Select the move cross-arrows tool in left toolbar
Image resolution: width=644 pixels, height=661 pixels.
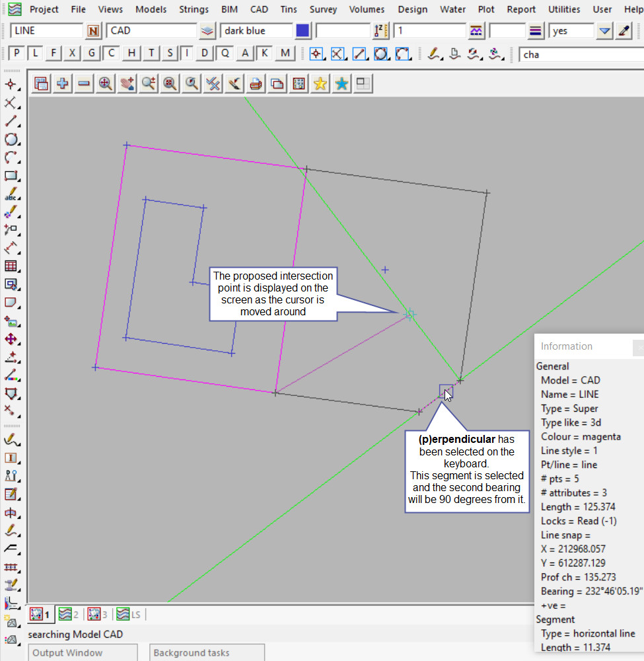(x=11, y=339)
